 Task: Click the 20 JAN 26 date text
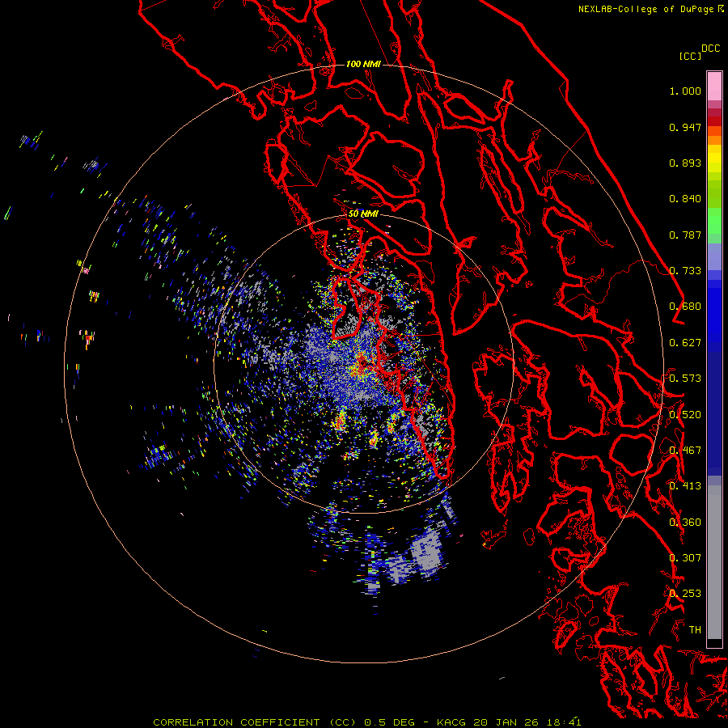pos(506,722)
